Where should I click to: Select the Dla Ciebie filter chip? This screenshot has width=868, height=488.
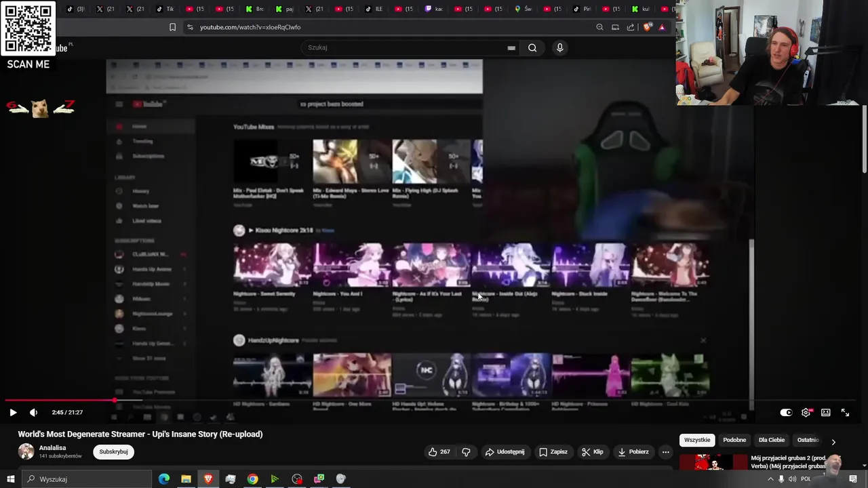click(772, 440)
